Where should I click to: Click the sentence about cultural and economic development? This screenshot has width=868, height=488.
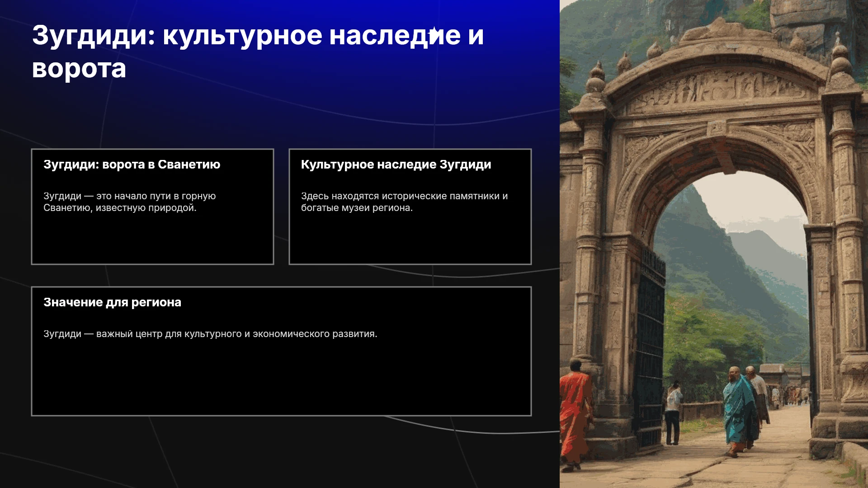[210, 334]
